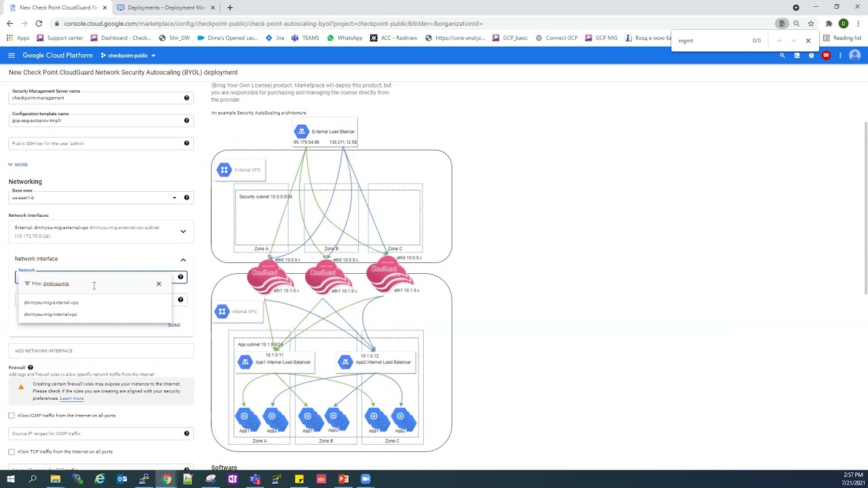Open GCP search magnifier in blue header

782,56
